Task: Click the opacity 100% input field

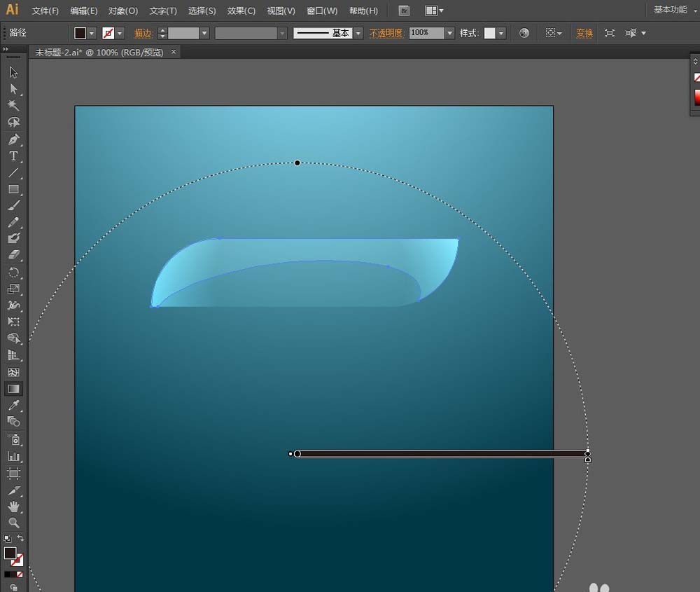Action: 427,33
